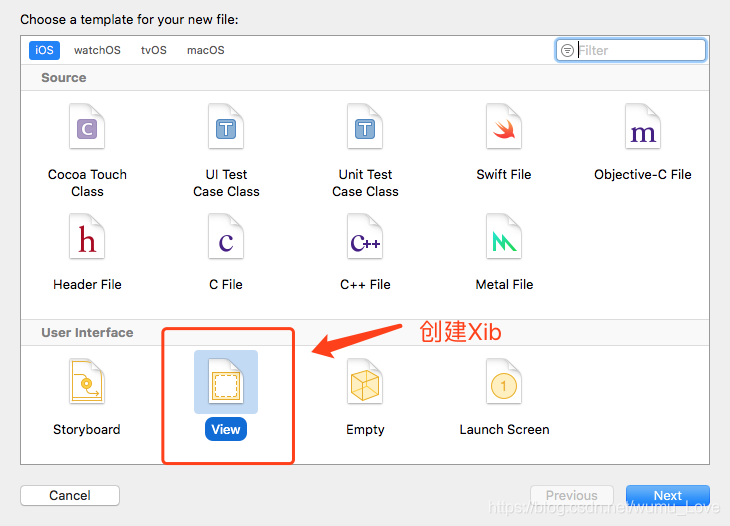Select the Swift File template icon

click(x=504, y=126)
